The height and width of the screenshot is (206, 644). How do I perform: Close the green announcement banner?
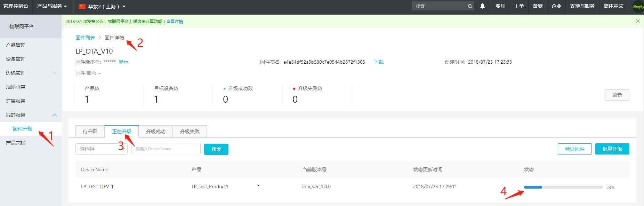pos(637,21)
